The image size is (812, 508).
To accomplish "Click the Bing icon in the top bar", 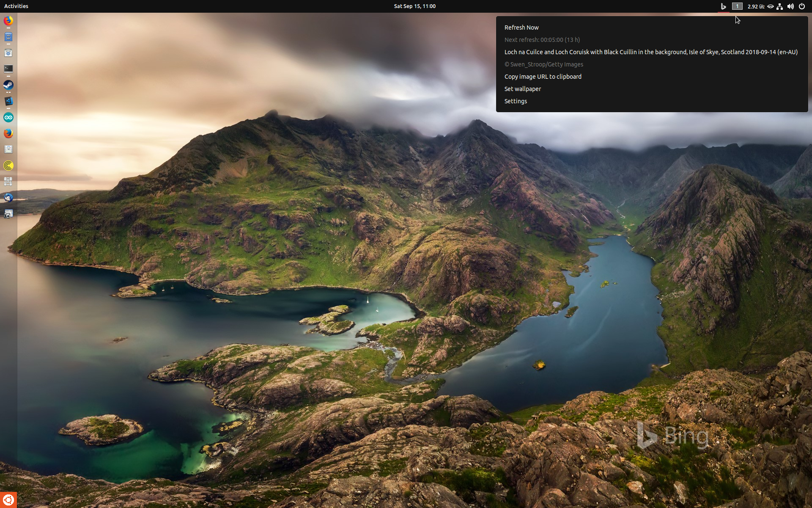I will click(x=723, y=6).
